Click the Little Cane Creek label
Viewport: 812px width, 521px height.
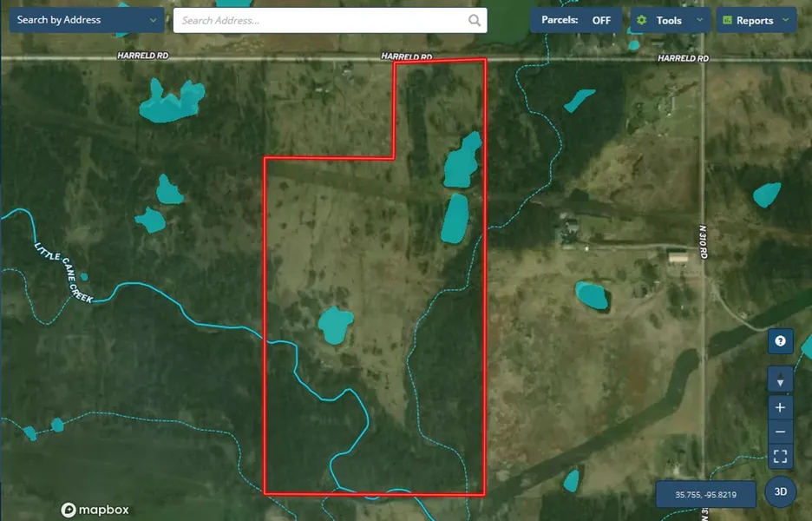(62, 270)
